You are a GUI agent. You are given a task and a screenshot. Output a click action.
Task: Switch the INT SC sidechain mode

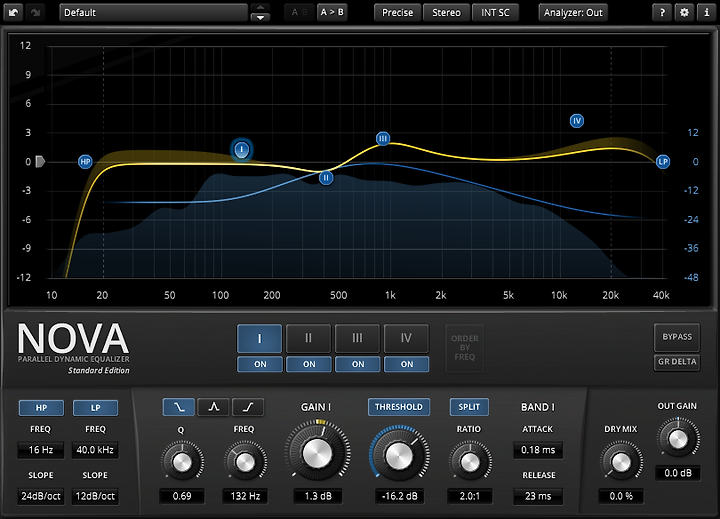click(495, 12)
